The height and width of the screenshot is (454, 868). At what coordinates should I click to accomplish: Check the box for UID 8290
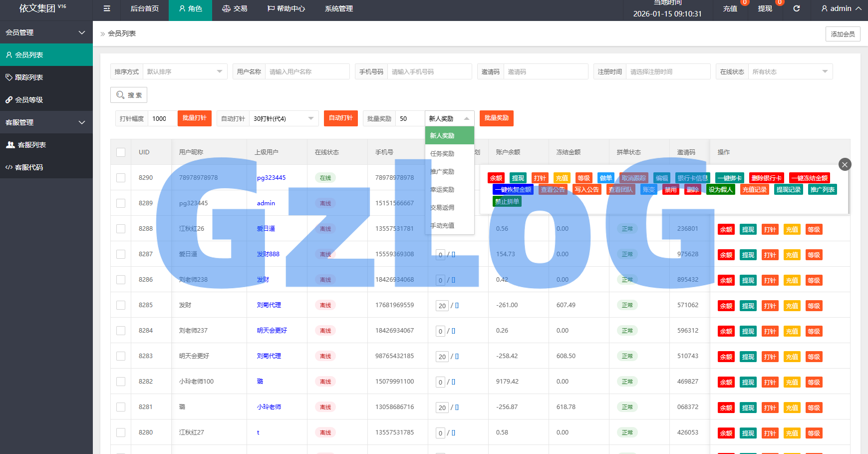(x=121, y=178)
